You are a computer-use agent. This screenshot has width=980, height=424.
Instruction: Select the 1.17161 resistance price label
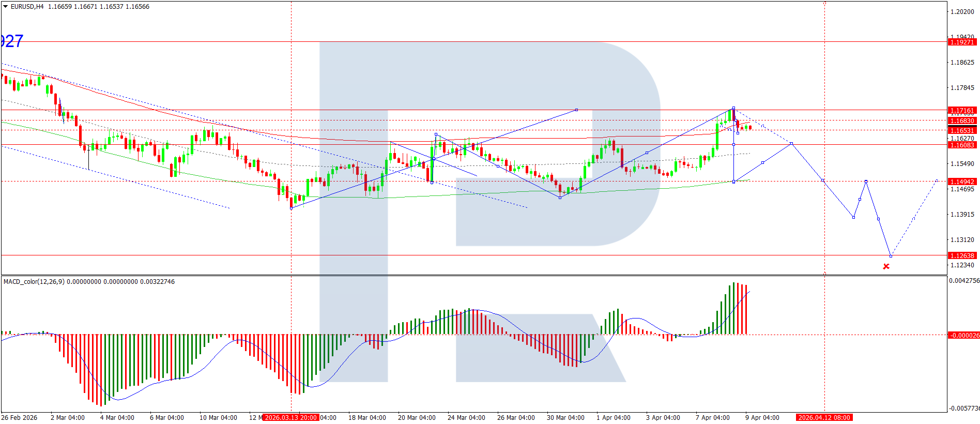(962, 110)
